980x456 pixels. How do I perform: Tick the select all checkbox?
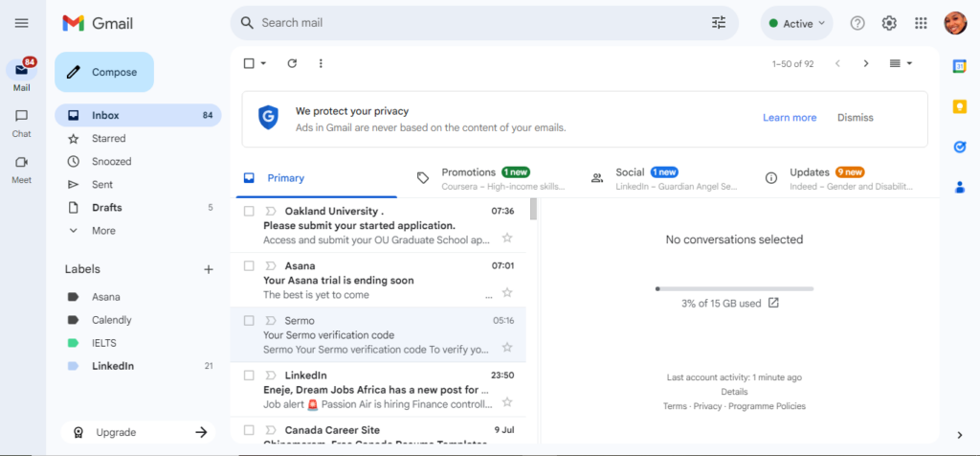[249, 63]
